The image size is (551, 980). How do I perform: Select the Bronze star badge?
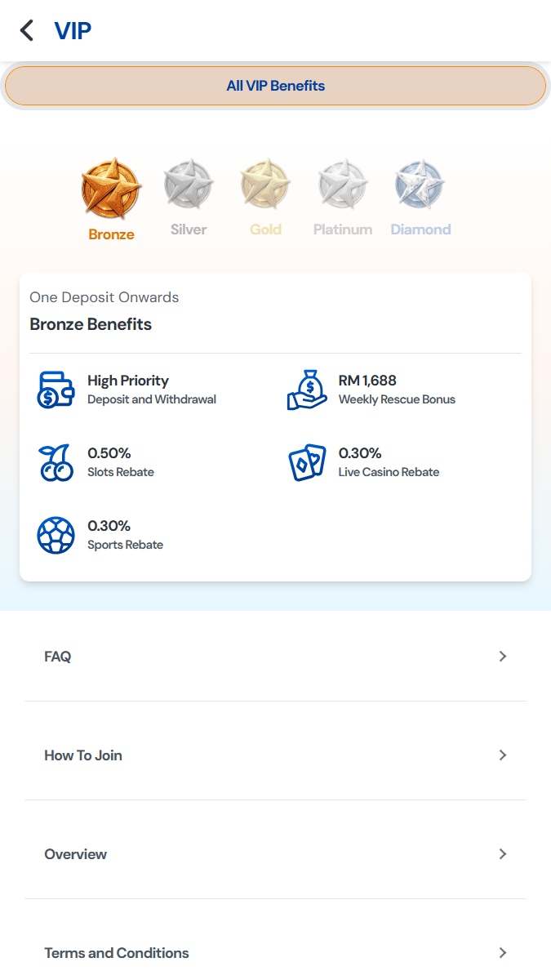111,189
